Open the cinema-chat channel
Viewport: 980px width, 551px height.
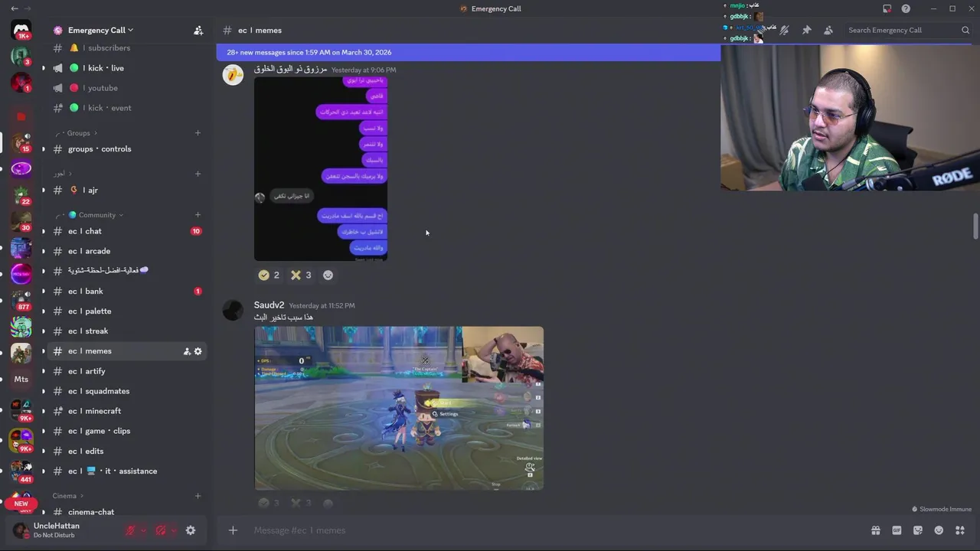coord(128,512)
